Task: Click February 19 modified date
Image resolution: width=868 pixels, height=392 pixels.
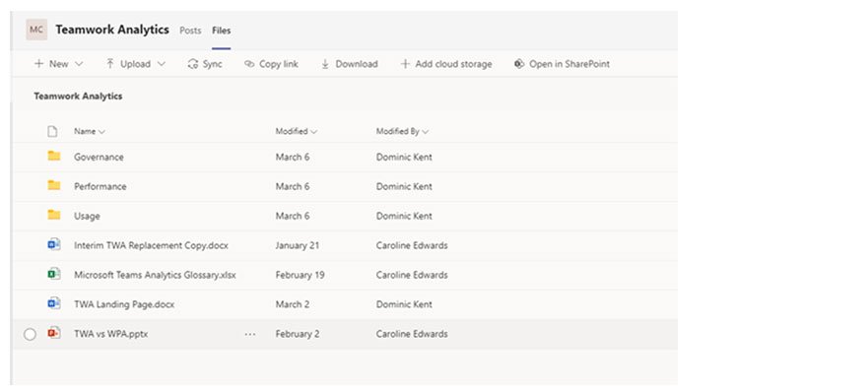Action: (x=300, y=275)
